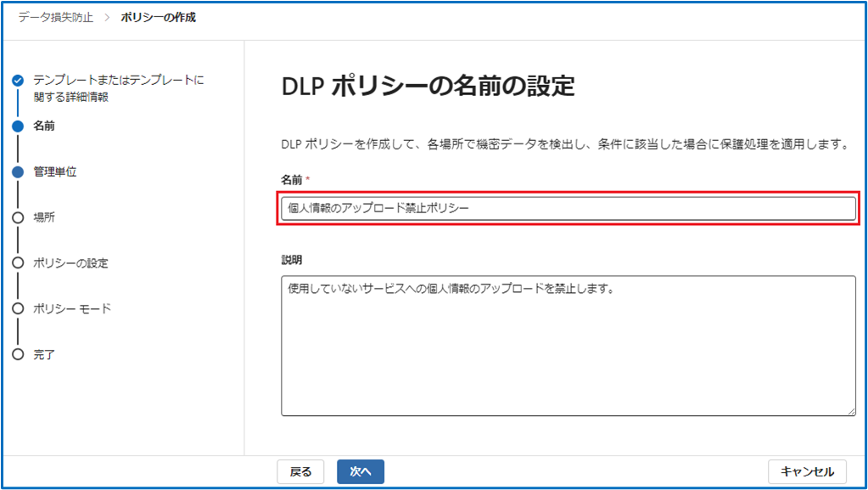This screenshot has height=490, width=868.
Task: Click the completed checkmark icon for the template step
Action: 18,81
